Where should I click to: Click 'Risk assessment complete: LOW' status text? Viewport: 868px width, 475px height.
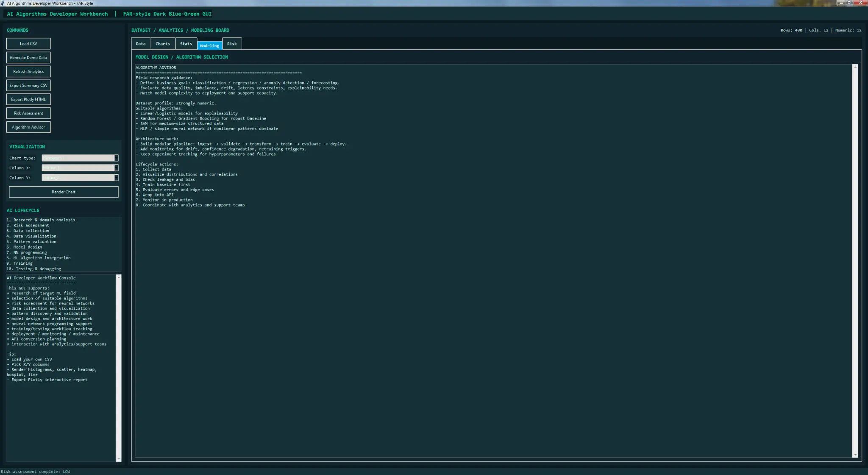tap(36, 472)
